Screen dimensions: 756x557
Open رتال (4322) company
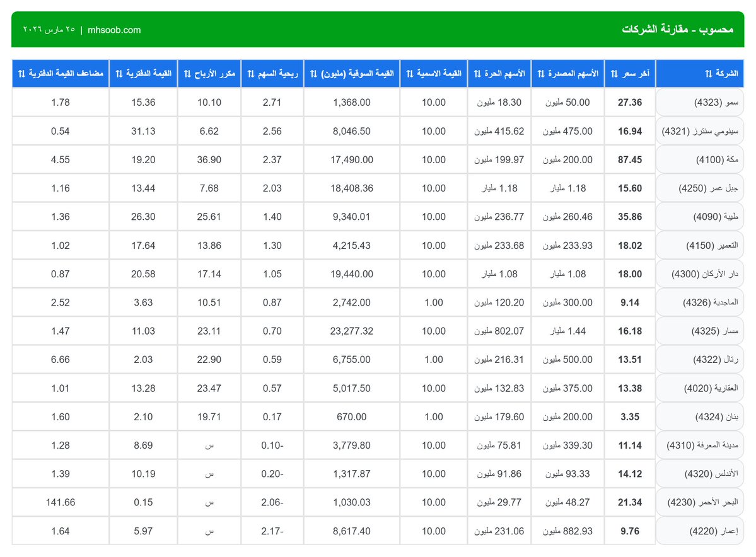tap(700, 359)
